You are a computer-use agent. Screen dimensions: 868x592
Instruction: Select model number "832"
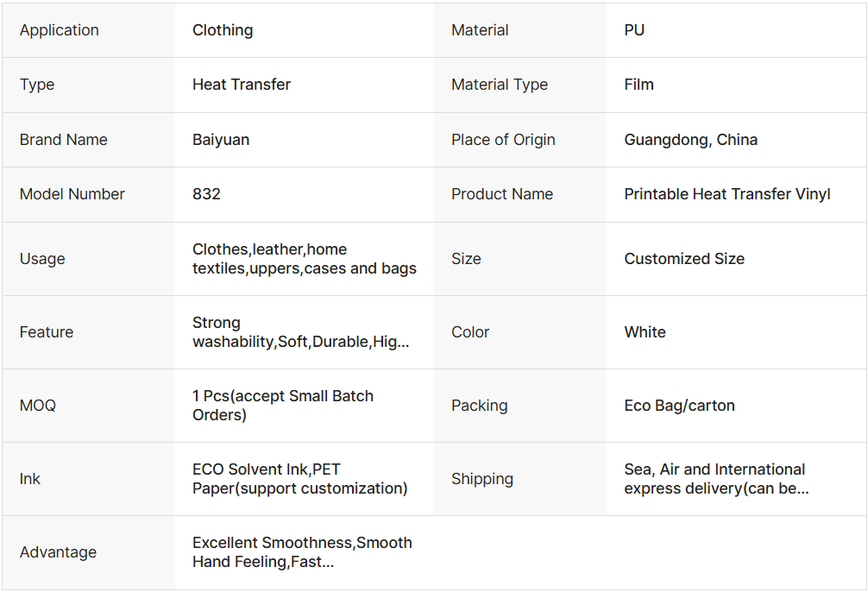point(206,194)
